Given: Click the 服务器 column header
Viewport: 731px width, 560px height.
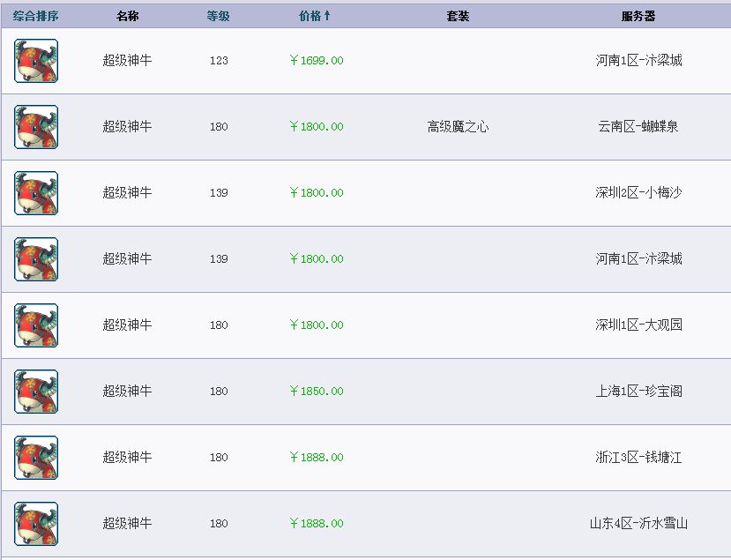Looking at the screenshot, I should click(638, 17).
